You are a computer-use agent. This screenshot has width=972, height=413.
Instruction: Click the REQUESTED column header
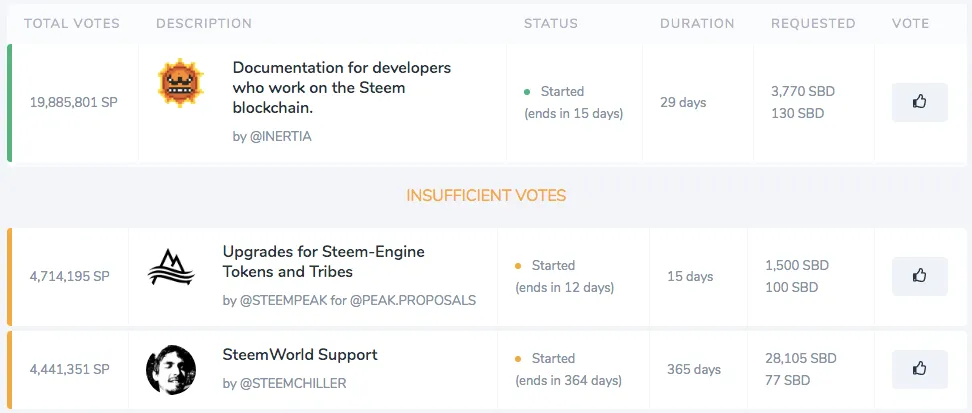click(x=813, y=24)
